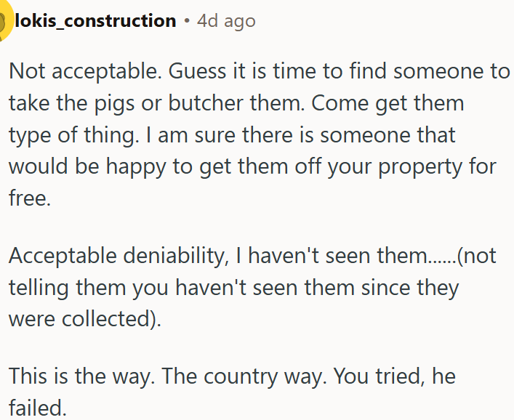Click the lokis_construction user avatar
Image resolution: width=514 pixels, height=420 pixels.
6,22
